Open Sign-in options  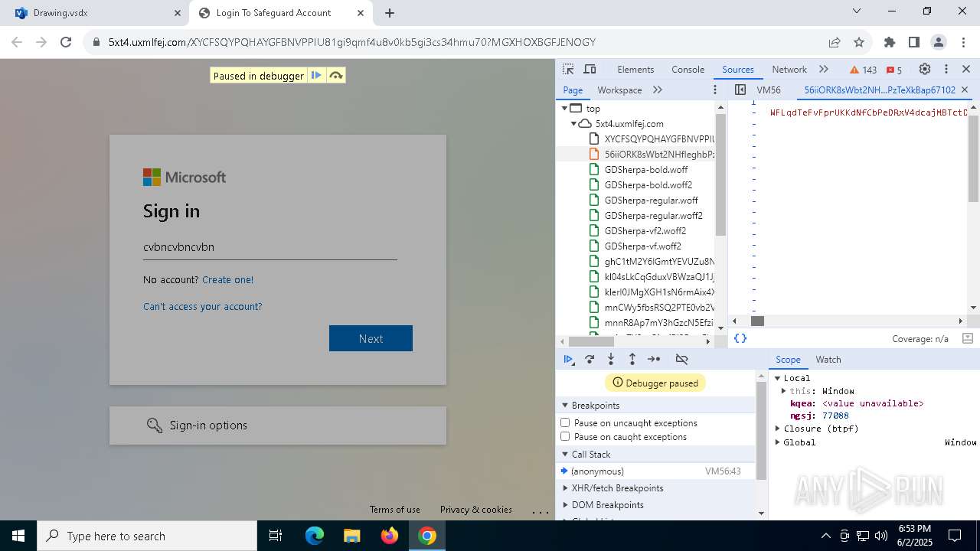(278, 425)
